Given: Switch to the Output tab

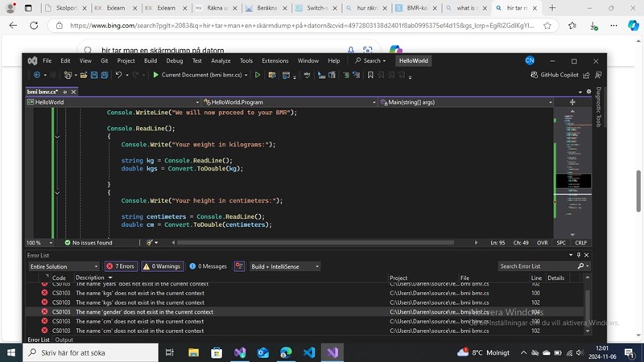Looking at the screenshot, I should (x=66, y=339).
